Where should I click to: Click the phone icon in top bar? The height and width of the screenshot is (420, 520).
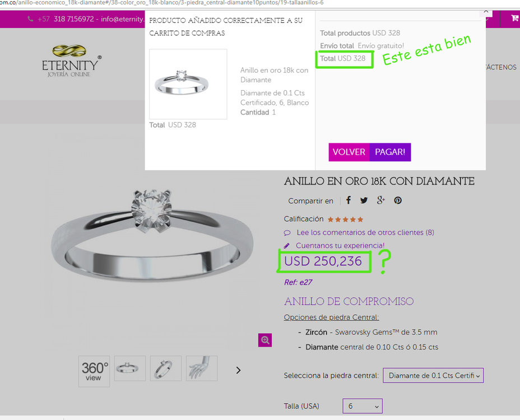click(30, 19)
